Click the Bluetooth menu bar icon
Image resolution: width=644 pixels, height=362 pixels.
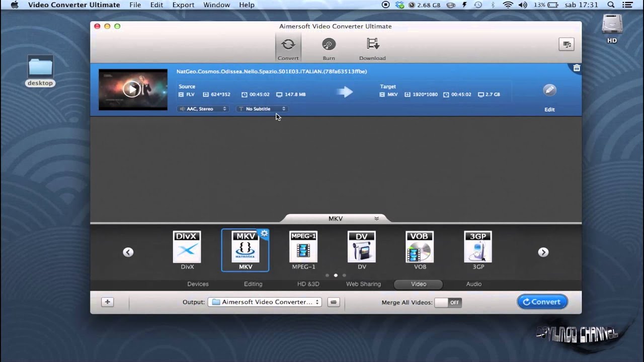pos(493,5)
